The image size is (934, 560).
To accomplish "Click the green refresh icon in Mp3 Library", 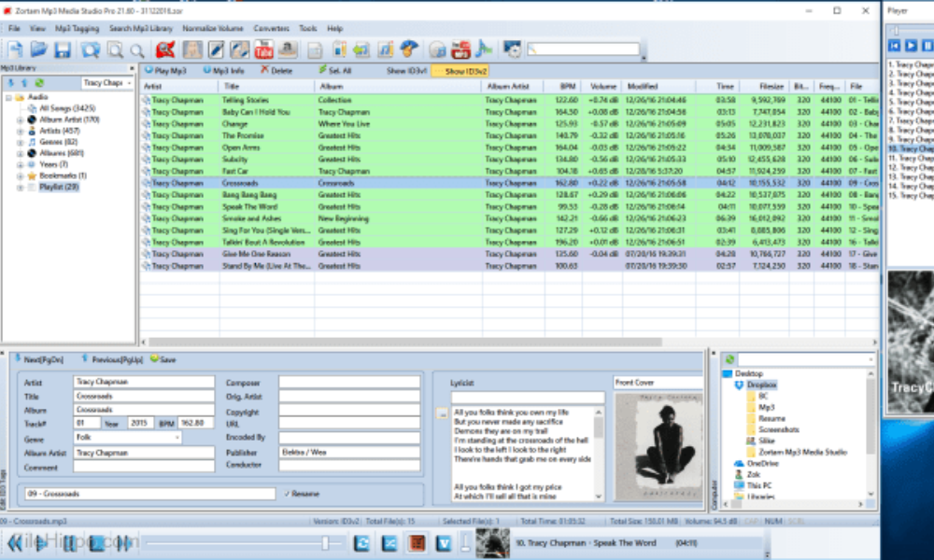I will 39,83.
